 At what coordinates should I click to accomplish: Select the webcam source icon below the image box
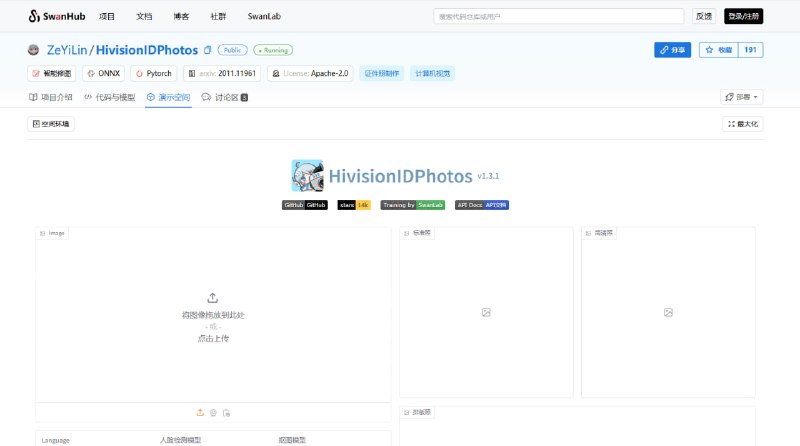(x=213, y=412)
